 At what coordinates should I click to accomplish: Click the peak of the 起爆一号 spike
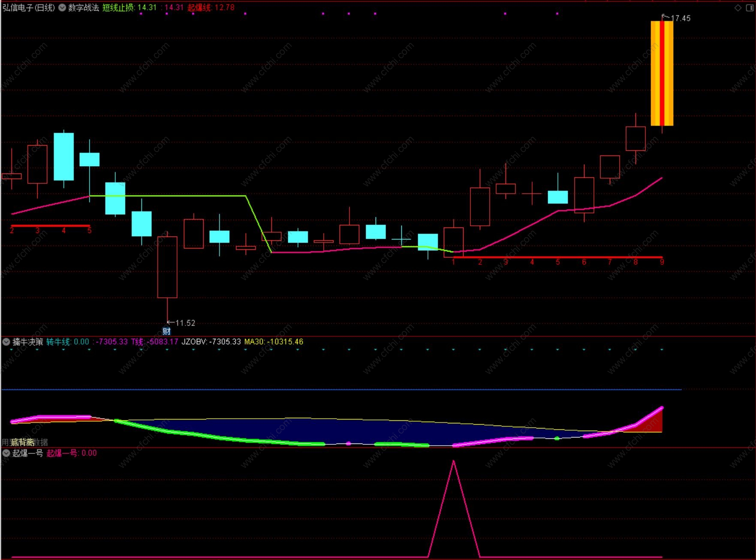click(454, 461)
